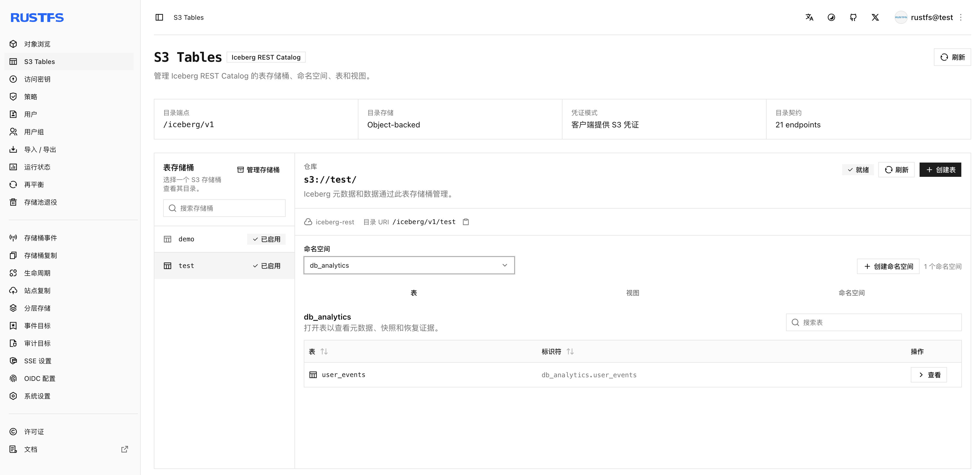Click the 站点复制 cloud upload icon
Image resolution: width=980 pixels, height=475 pixels.
[13, 290]
